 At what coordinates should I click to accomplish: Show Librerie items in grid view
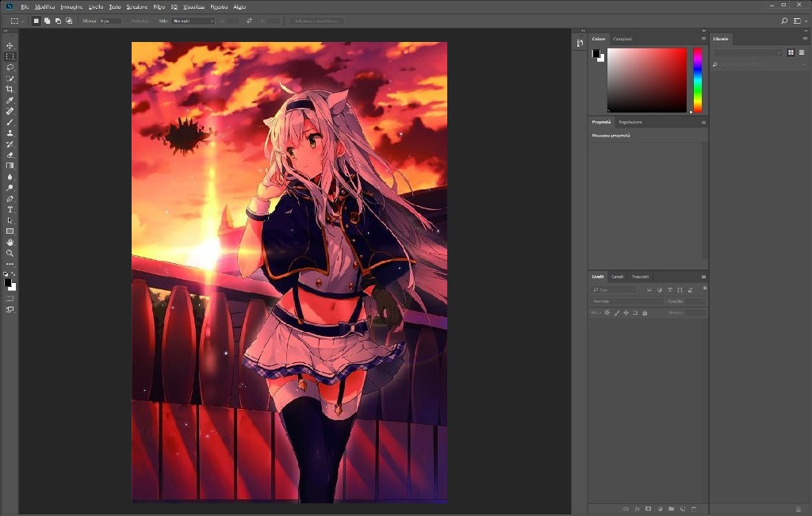791,53
